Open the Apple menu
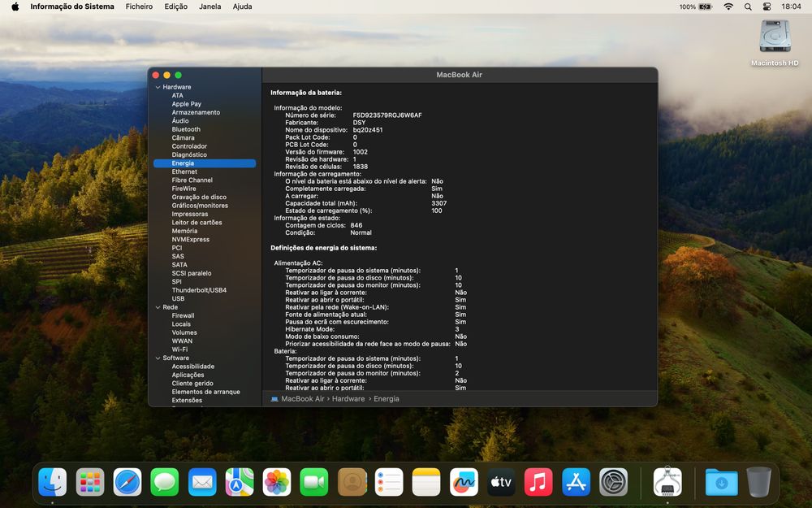 pyautogui.click(x=15, y=7)
